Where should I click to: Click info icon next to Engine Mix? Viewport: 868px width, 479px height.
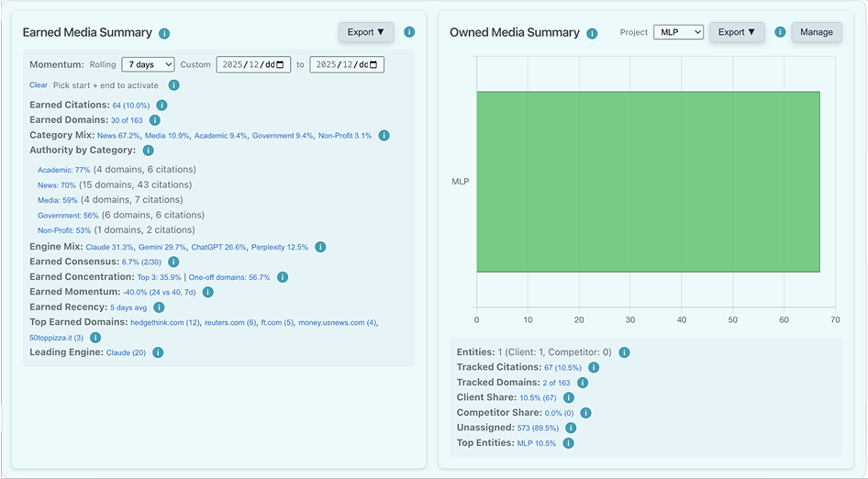pos(320,247)
